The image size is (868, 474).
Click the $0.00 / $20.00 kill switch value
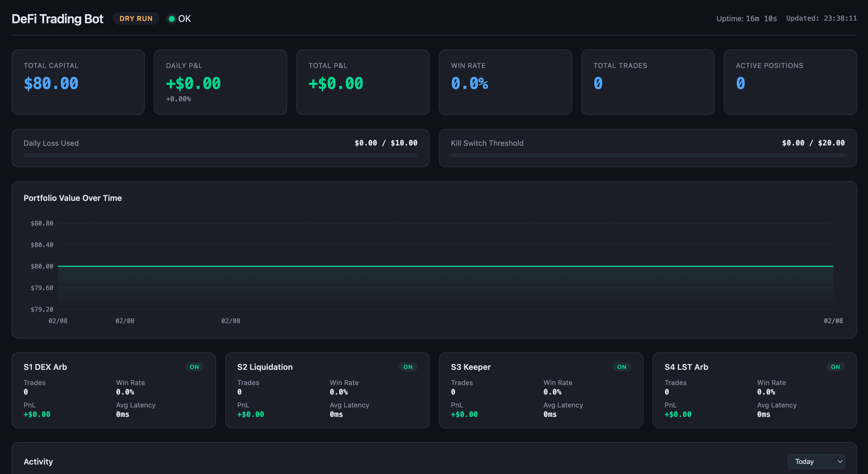tap(813, 143)
